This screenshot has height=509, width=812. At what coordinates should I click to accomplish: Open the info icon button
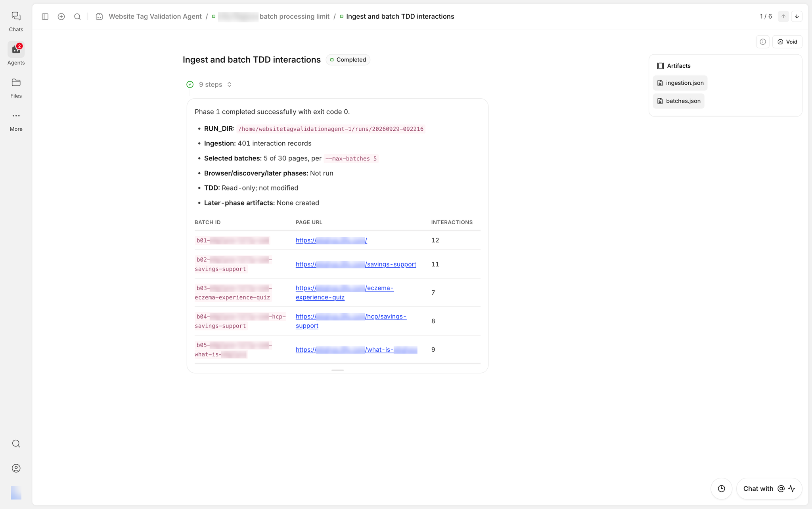click(763, 42)
